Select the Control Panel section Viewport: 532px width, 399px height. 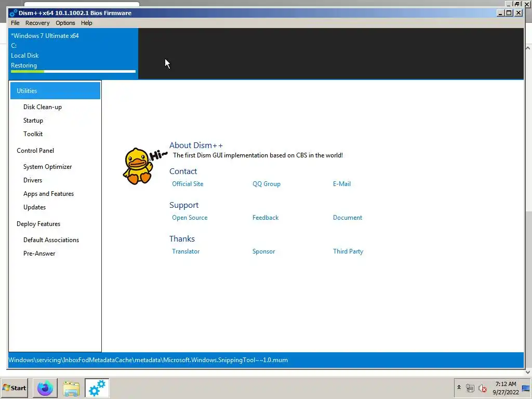[x=35, y=150]
